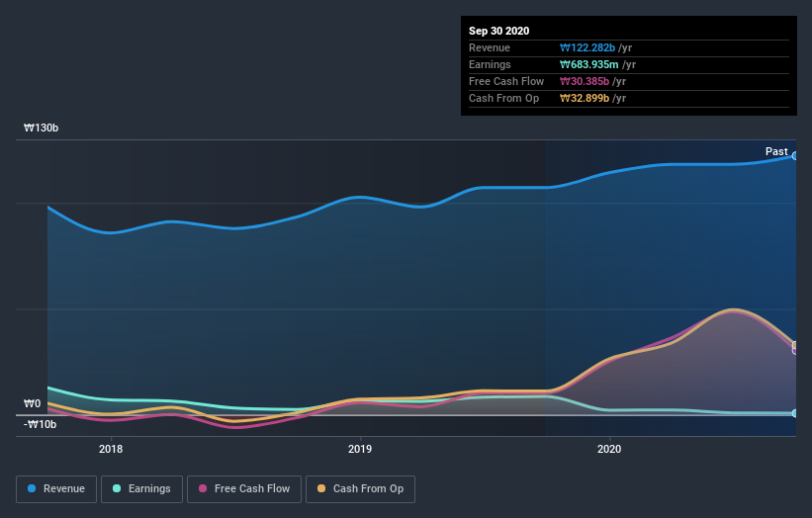Select the 2020 x-axis label
The image size is (812, 518).
click(609, 449)
